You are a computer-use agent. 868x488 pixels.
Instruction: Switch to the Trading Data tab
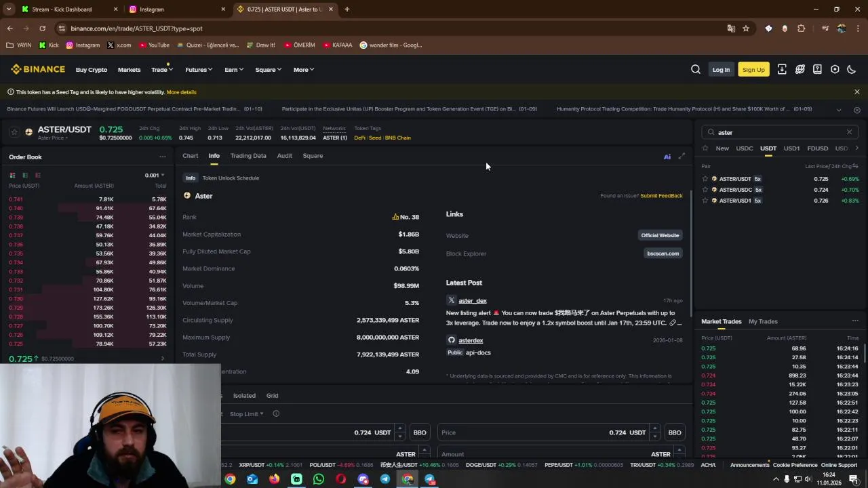click(248, 156)
